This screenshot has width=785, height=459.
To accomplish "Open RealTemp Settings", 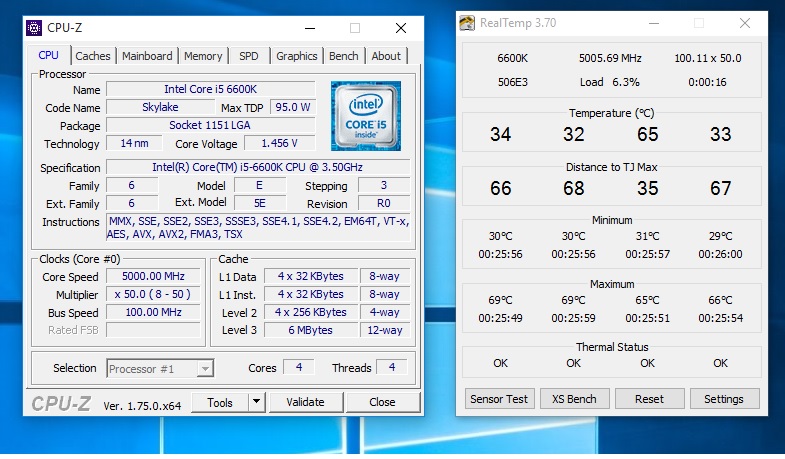I will click(x=724, y=399).
